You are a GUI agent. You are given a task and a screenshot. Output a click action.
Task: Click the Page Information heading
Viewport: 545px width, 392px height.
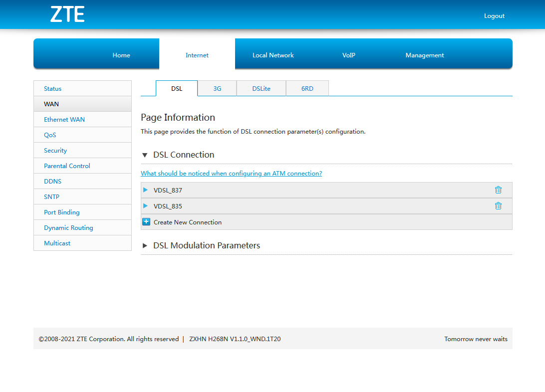tap(178, 117)
